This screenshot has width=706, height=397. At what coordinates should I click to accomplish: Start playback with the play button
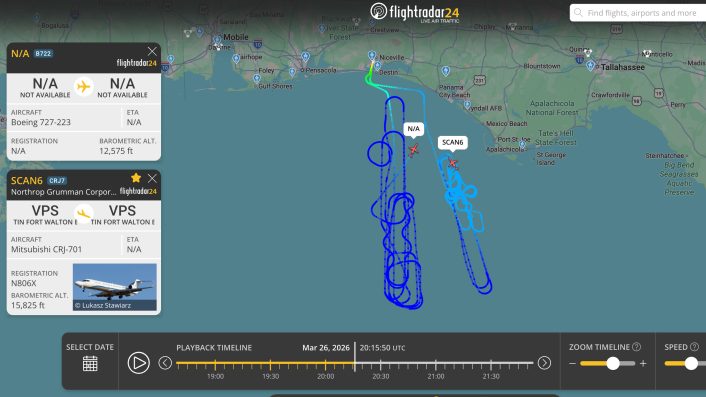tap(138, 363)
